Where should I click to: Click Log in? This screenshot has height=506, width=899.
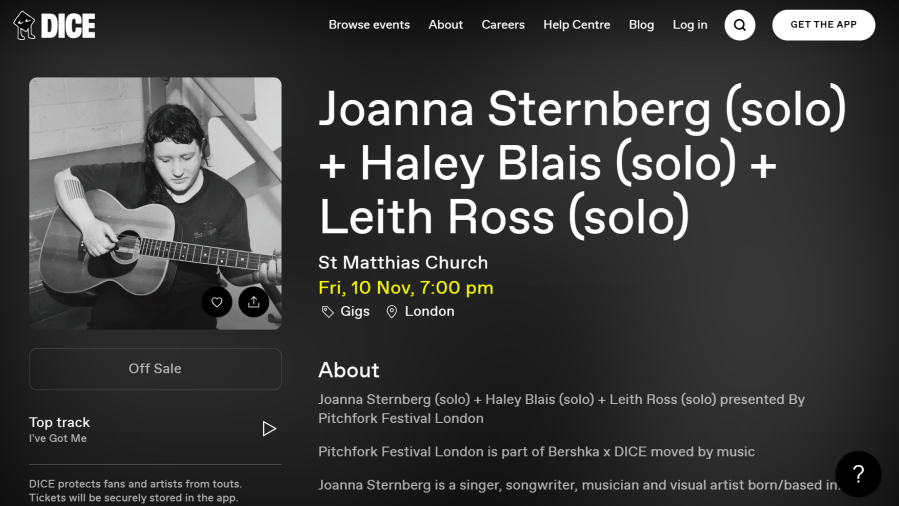tap(690, 25)
